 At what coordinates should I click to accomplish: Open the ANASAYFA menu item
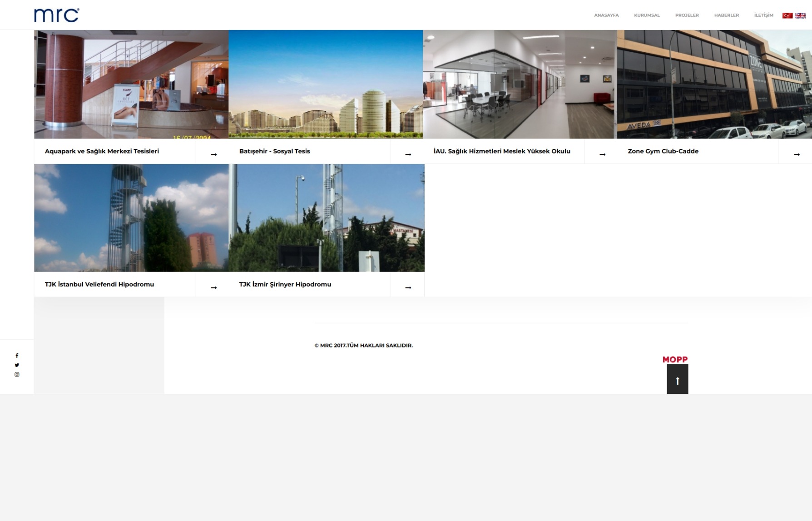click(606, 15)
